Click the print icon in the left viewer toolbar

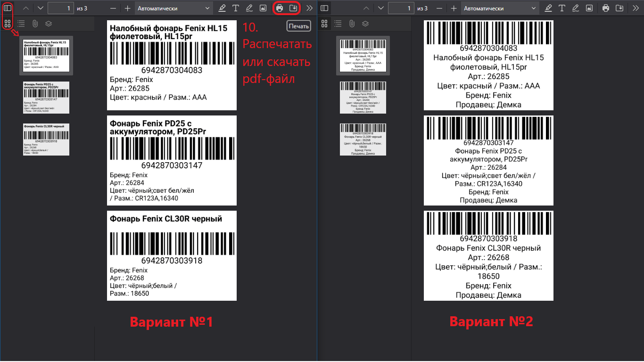point(280,8)
